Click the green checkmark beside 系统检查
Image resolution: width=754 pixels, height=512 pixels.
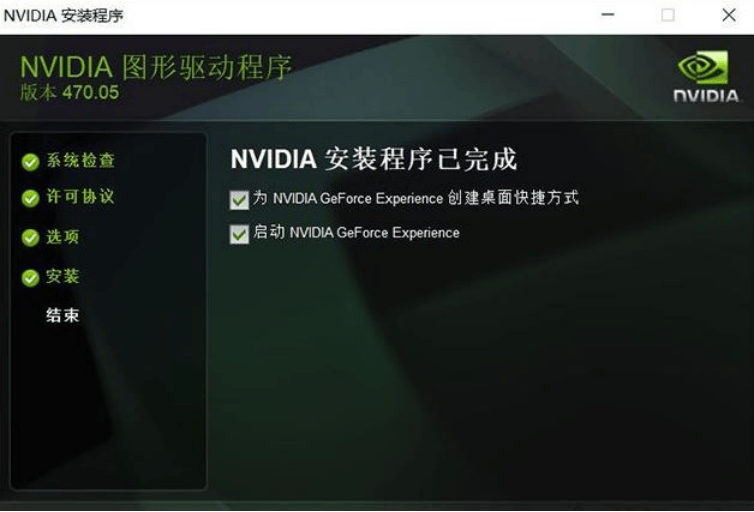pyautogui.click(x=30, y=162)
